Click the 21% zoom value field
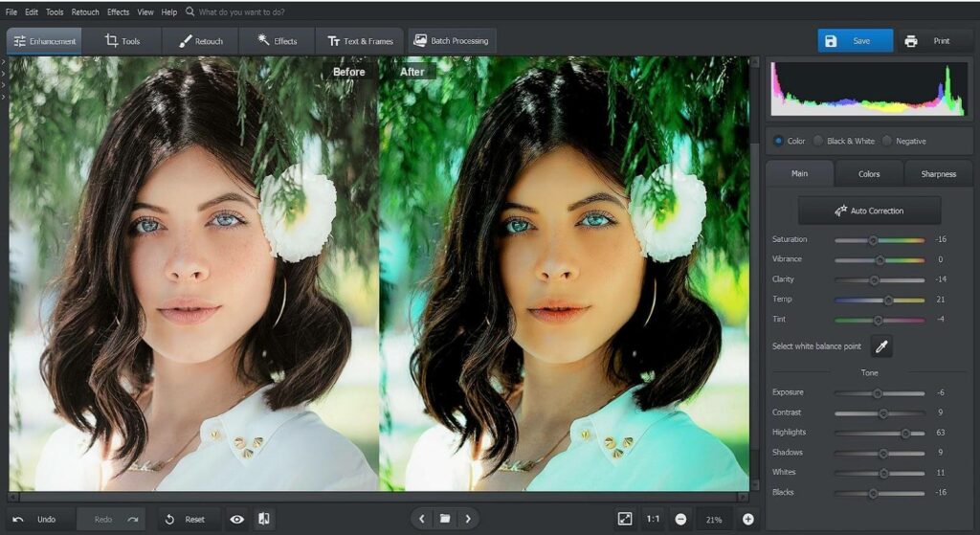980x535 pixels. 714,520
